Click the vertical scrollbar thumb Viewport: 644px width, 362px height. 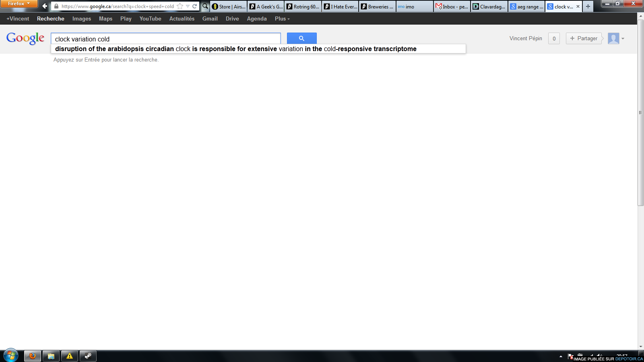[641, 113]
